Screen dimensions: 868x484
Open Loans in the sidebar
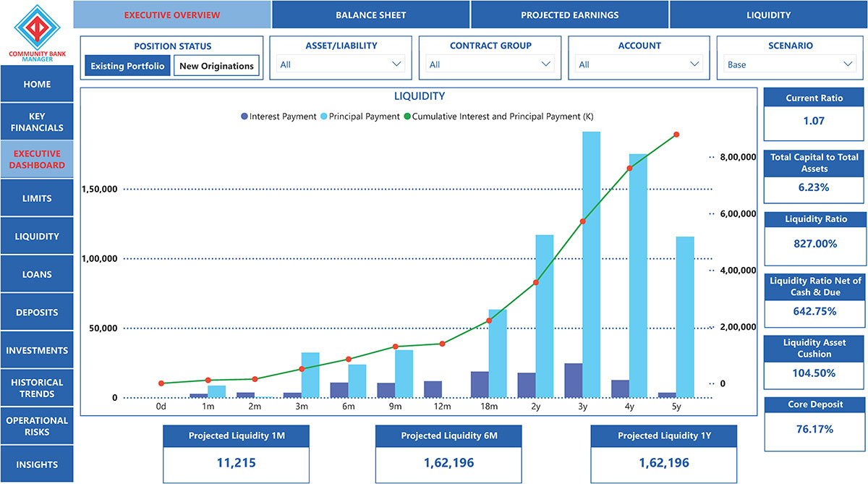[37, 274]
